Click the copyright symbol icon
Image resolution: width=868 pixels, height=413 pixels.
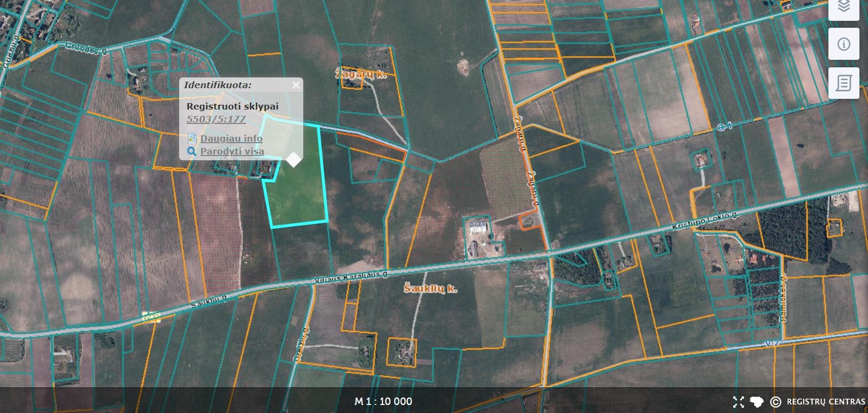point(775,402)
